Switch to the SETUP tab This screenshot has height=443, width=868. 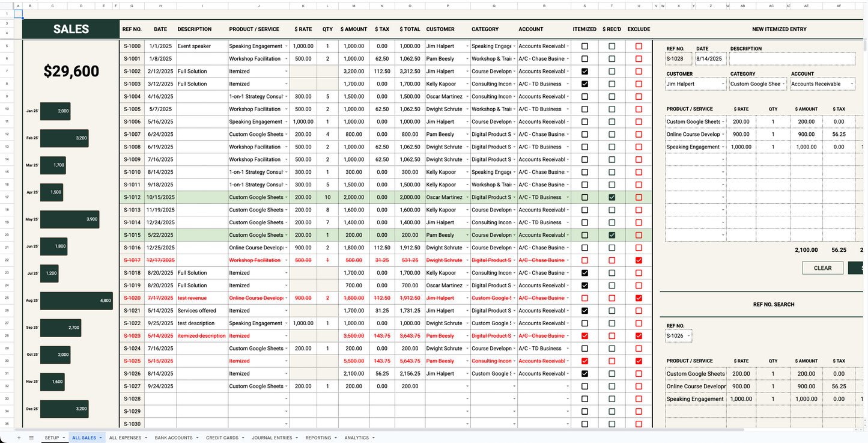point(51,438)
